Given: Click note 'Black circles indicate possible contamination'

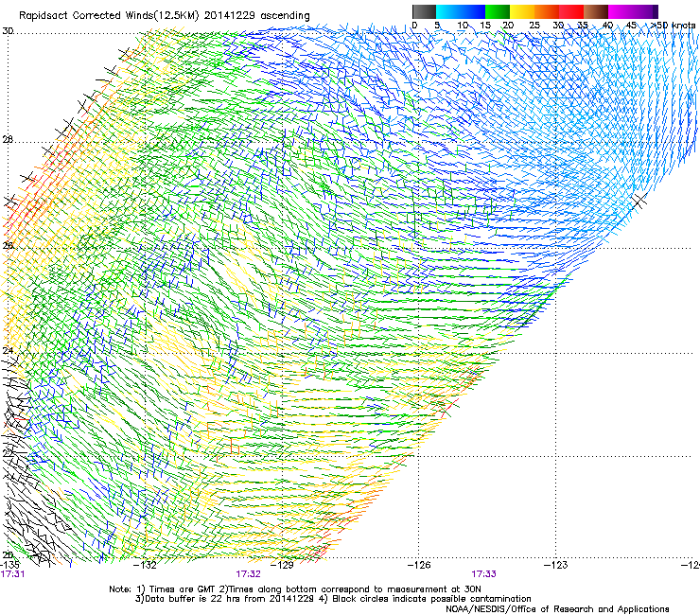Looking at the screenshot, I should coord(431,599).
